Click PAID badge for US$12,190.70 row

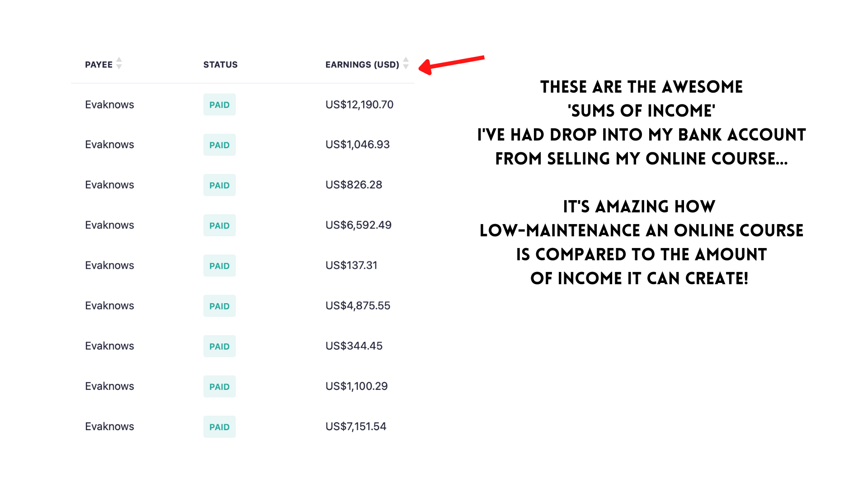[219, 105]
